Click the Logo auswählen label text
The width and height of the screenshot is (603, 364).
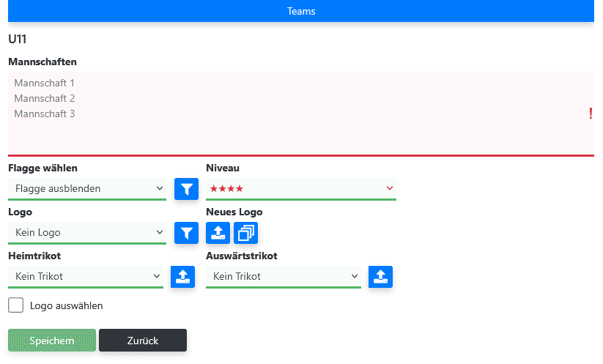[x=67, y=305]
